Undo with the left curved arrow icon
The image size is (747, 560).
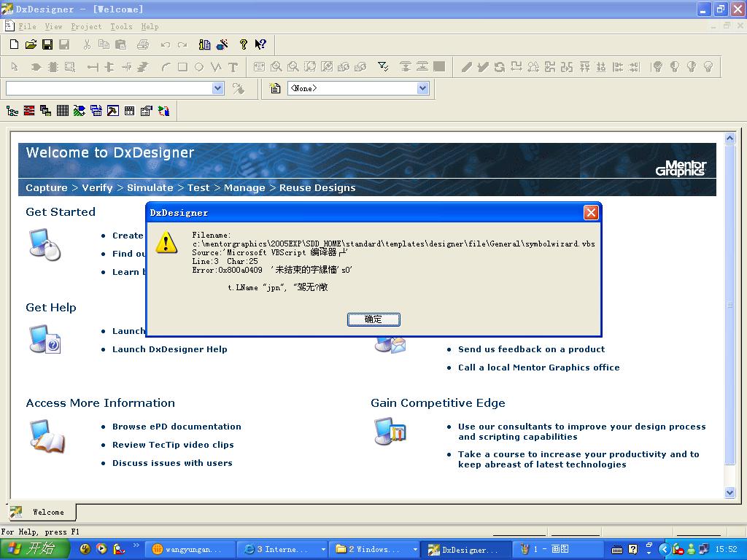coord(166,44)
